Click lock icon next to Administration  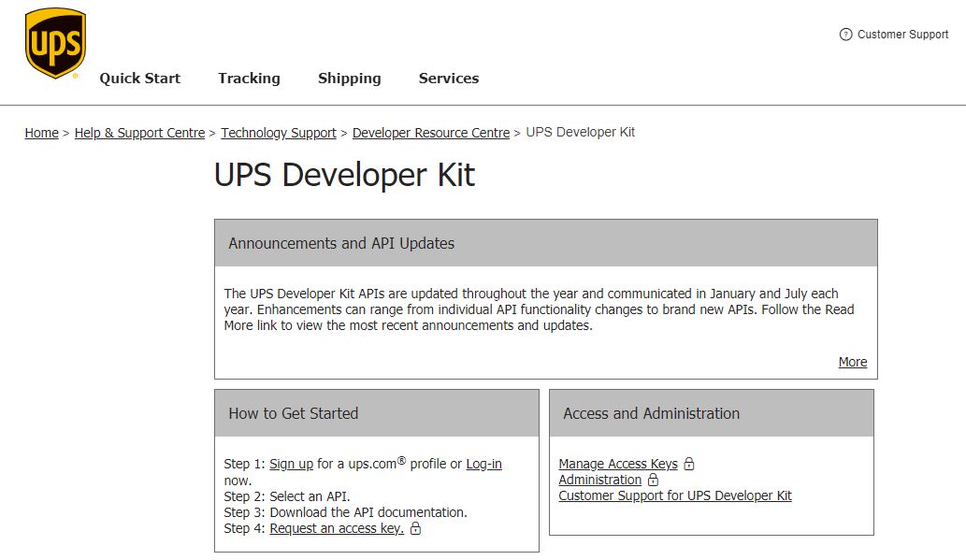pyautogui.click(x=653, y=480)
